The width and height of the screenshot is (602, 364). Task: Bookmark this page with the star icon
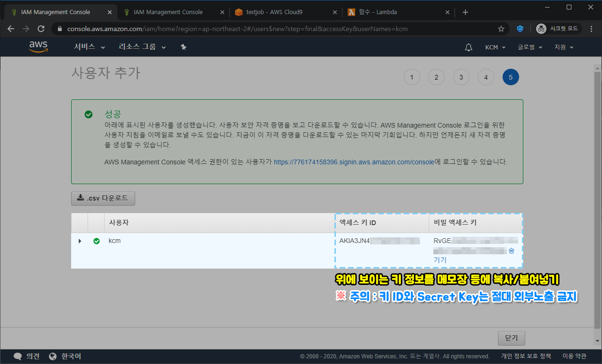501,29
